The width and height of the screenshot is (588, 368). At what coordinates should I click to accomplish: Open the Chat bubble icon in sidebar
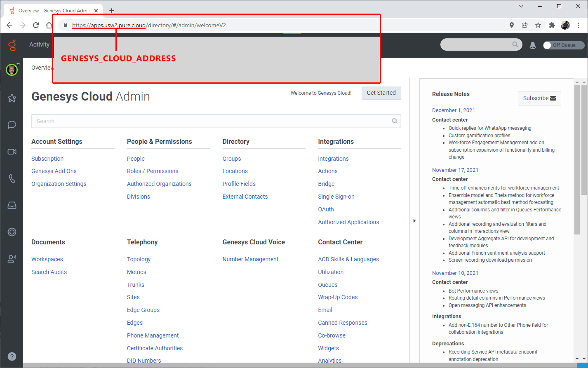[12, 125]
